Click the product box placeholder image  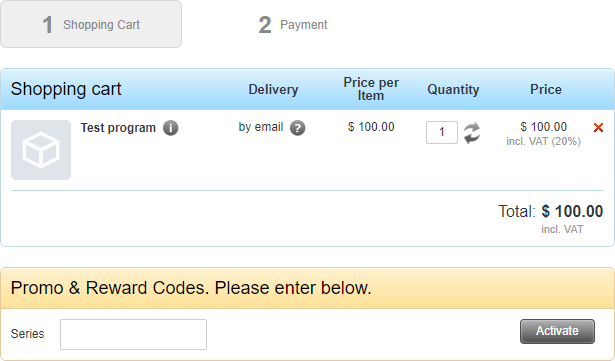41,150
